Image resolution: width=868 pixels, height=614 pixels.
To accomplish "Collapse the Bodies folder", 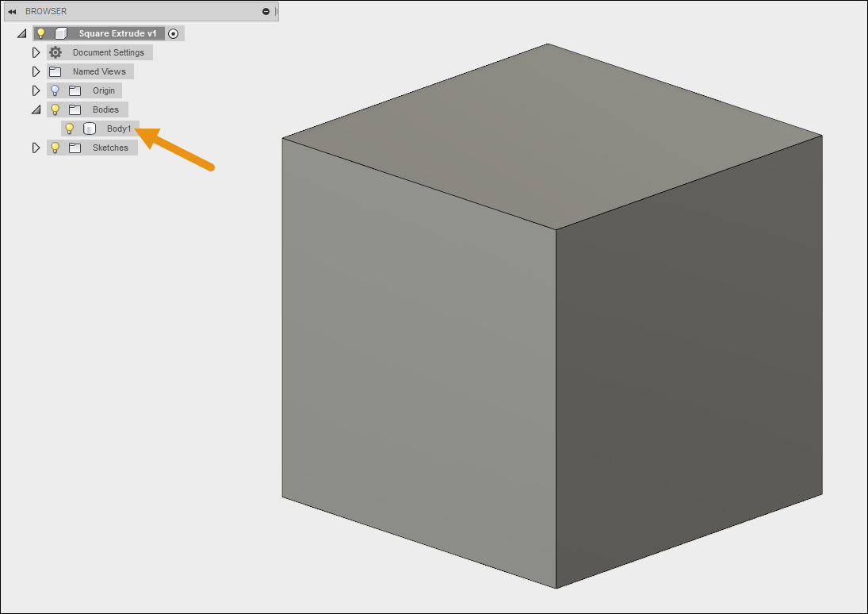I will tap(36, 109).
